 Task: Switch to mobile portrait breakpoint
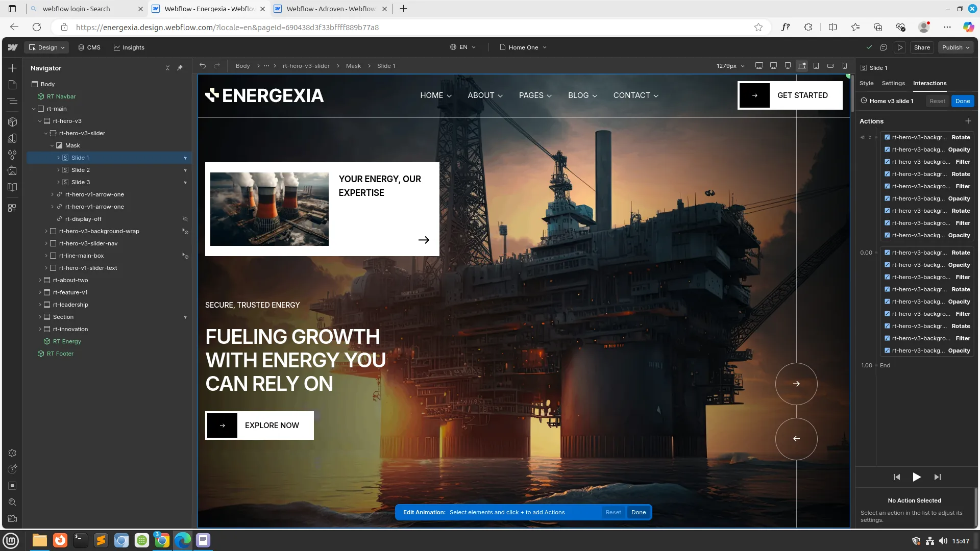pyautogui.click(x=845, y=66)
